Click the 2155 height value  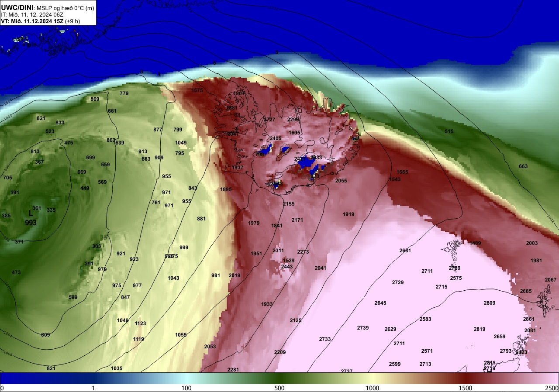(x=289, y=204)
